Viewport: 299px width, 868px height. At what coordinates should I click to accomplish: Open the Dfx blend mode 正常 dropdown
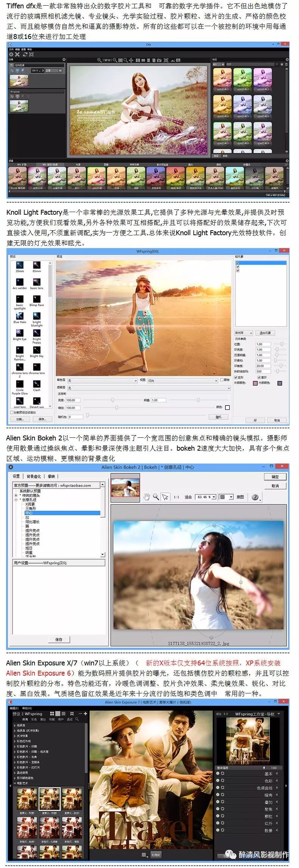pos(53,70)
